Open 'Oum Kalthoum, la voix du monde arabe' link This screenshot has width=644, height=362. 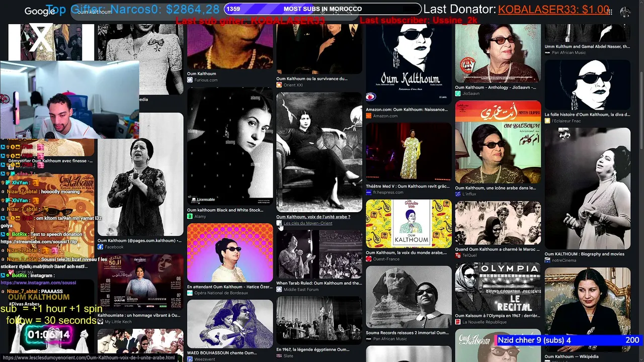(407, 252)
